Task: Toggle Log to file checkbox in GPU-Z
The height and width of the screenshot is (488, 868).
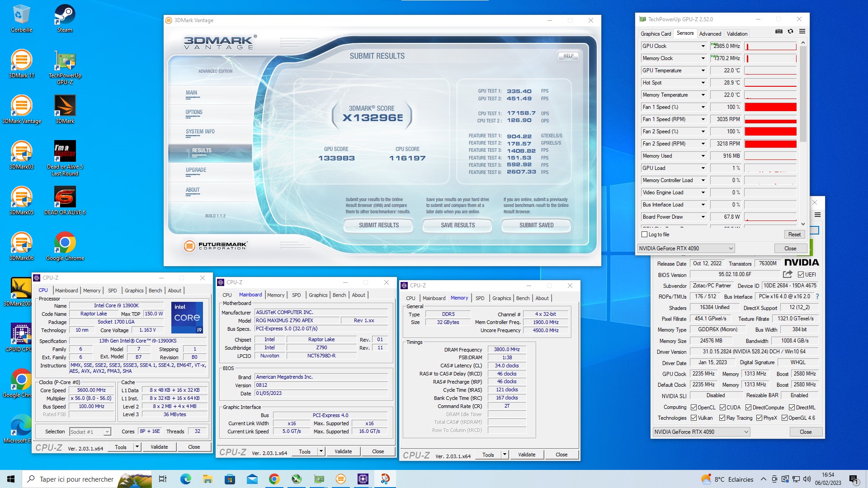Action: click(645, 235)
